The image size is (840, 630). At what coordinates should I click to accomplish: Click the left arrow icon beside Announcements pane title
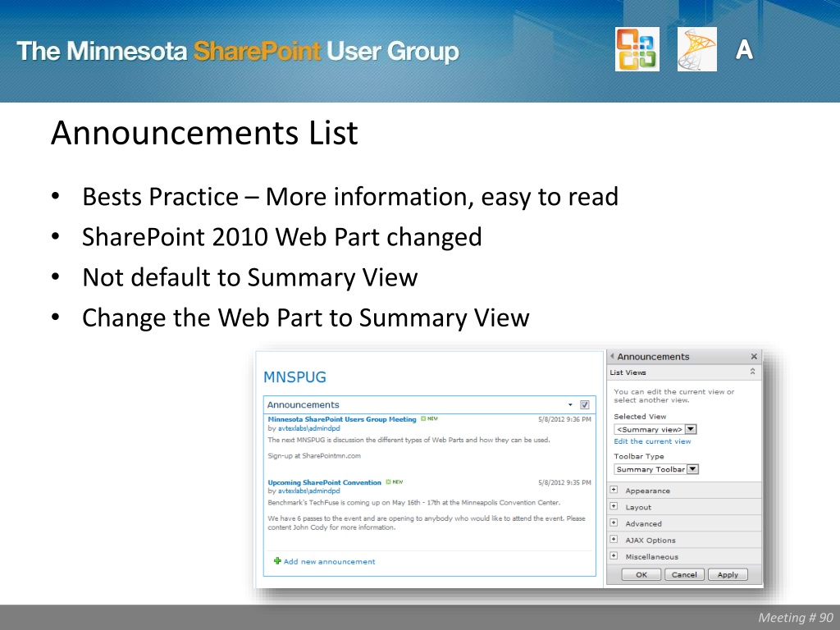point(612,356)
